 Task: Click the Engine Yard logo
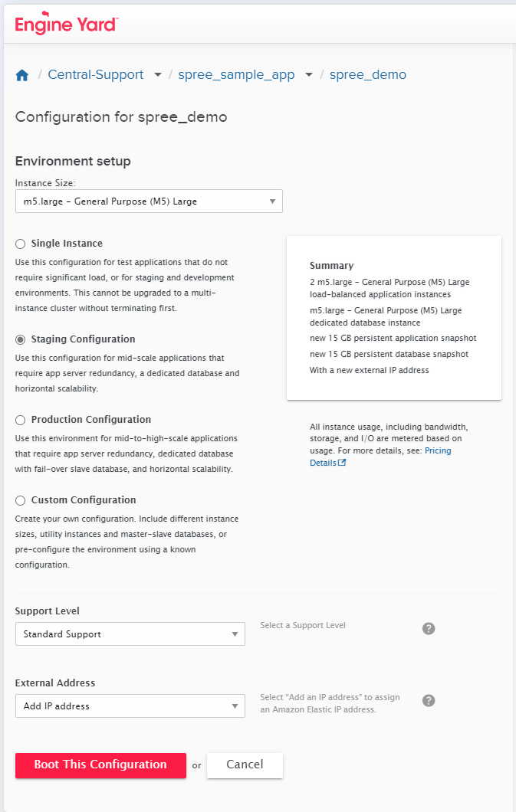pyautogui.click(x=66, y=25)
